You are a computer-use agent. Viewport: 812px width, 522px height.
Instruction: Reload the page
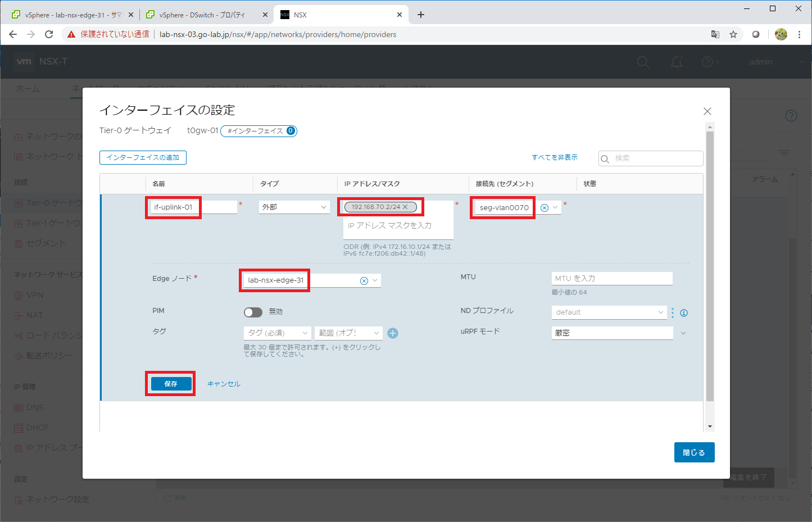click(x=49, y=34)
